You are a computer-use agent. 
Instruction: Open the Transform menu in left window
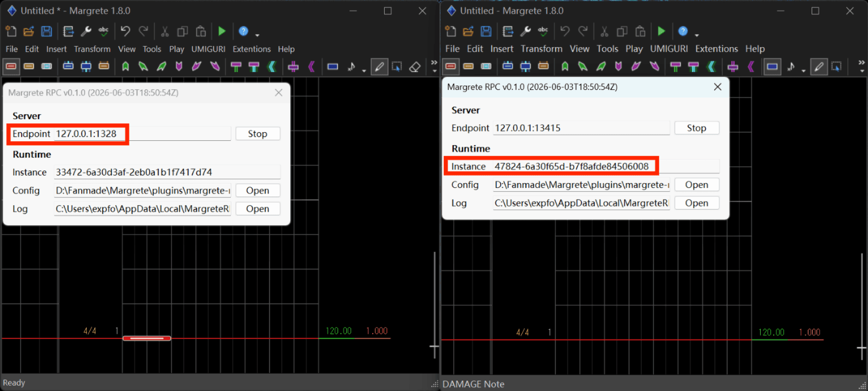pos(92,49)
